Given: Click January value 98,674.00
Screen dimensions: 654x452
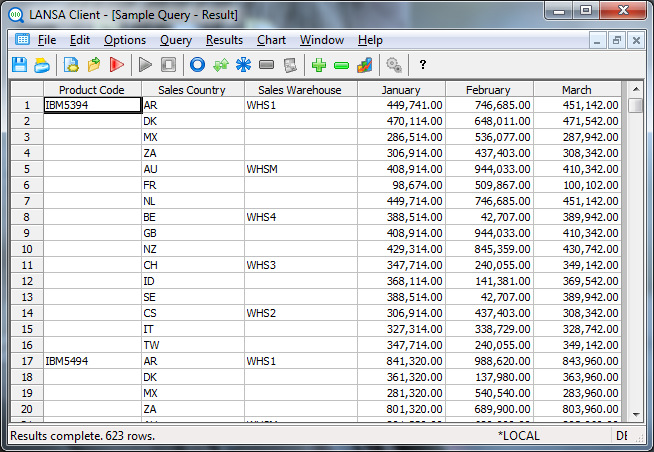Looking at the screenshot, I should (x=402, y=185).
